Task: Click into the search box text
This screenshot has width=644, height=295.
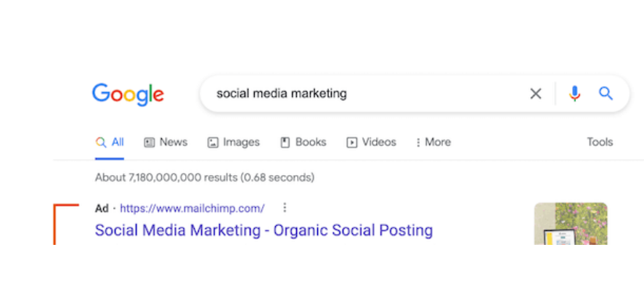Action: (282, 94)
